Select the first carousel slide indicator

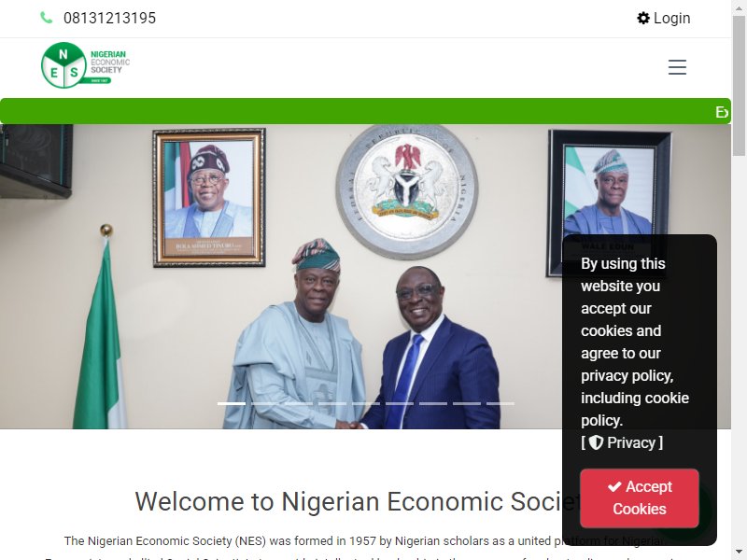pyautogui.click(x=232, y=403)
